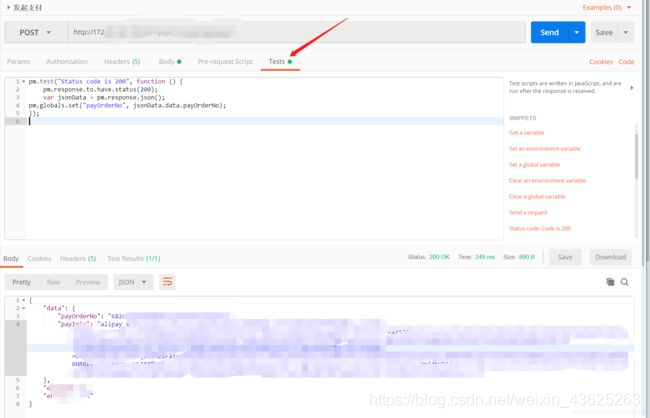Click the pm.globals.set payOrderNo code line
Screen dimensions: 650x418
[127, 105]
